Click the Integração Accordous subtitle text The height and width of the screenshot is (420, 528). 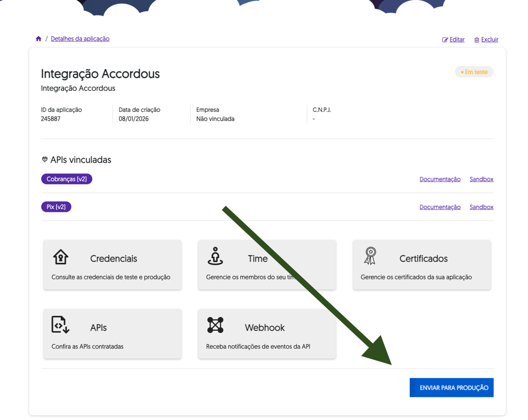click(x=78, y=88)
